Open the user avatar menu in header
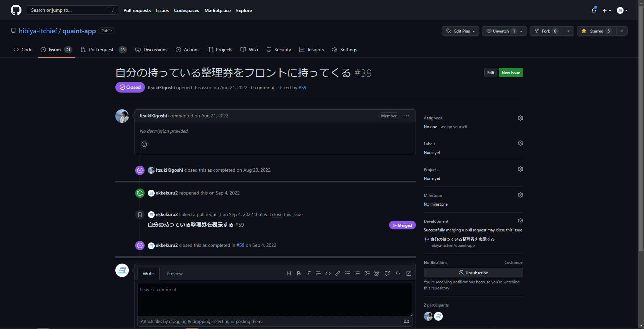This screenshot has width=644, height=329. click(622, 10)
